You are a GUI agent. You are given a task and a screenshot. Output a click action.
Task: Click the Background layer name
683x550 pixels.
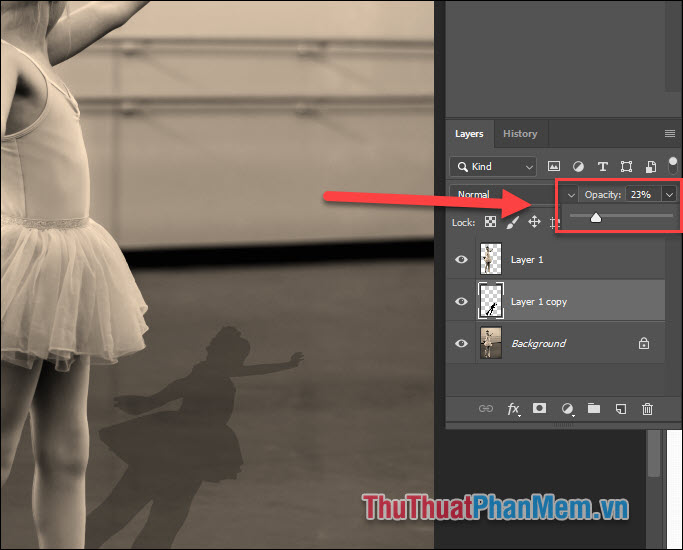(x=538, y=344)
